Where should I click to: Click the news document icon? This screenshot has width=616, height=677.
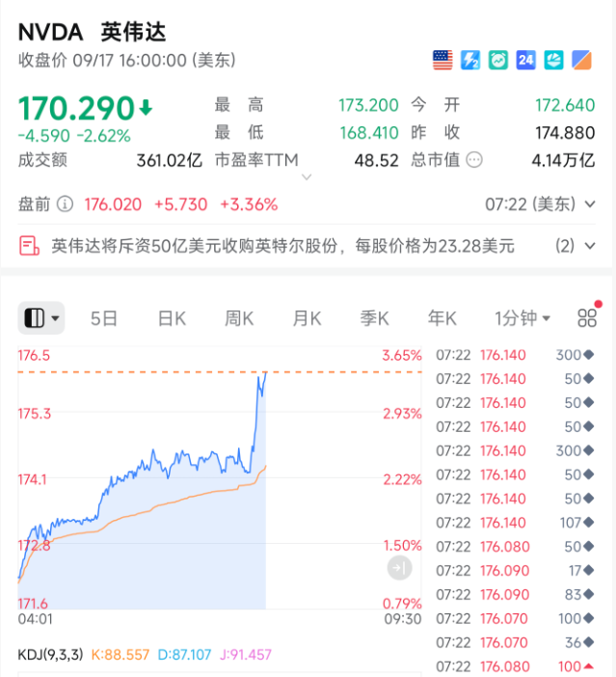(30, 246)
